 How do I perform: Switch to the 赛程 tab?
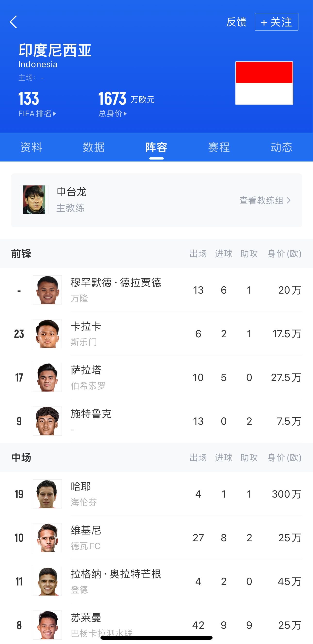pos(219,147)
